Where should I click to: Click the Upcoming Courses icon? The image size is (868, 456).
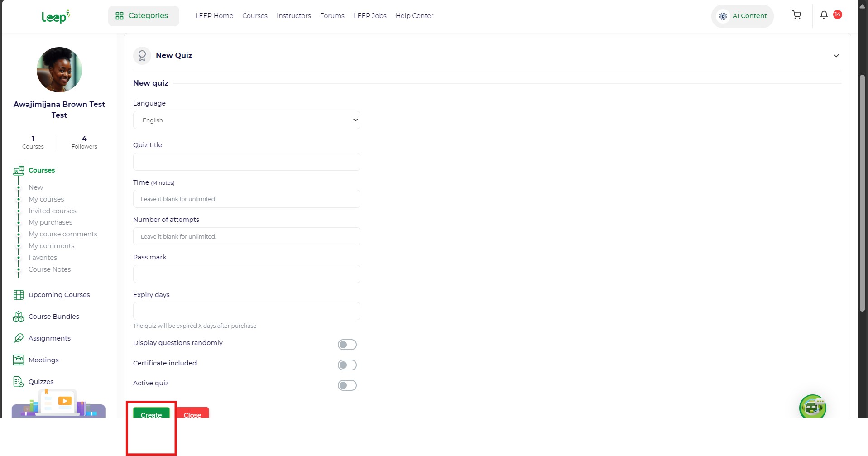[18, 295]
